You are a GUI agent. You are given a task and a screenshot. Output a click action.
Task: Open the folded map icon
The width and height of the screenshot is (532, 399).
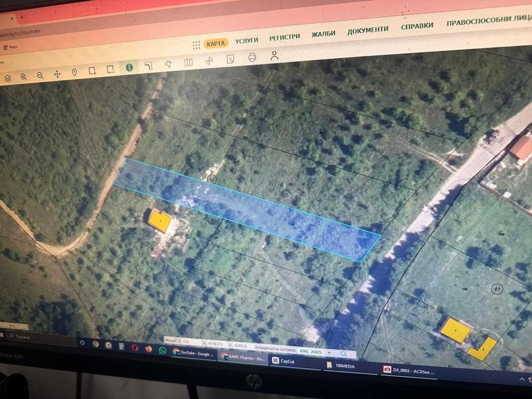[188, 62]
